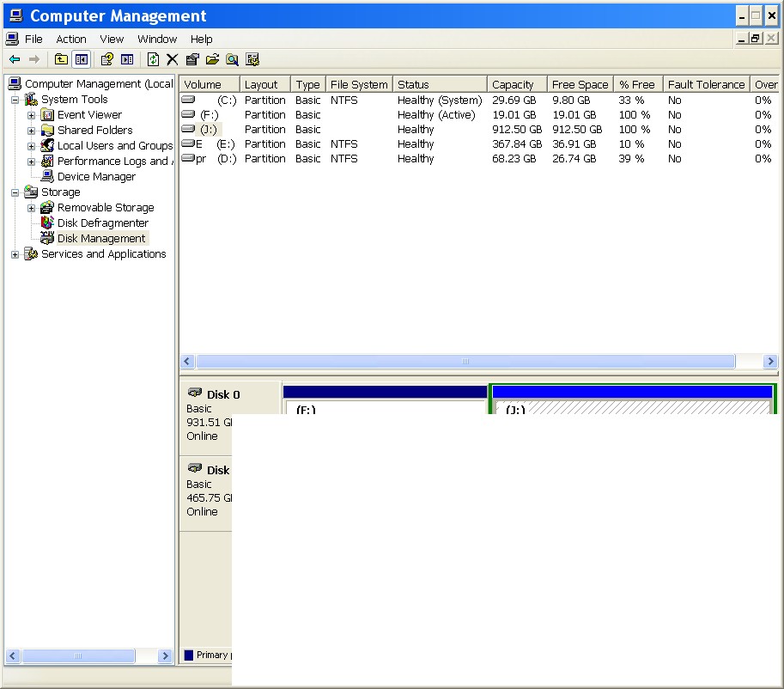Click the Forward arrow toolbar icon
The width and height of the screenshot is (784, 689).
(x=34, y=59)
